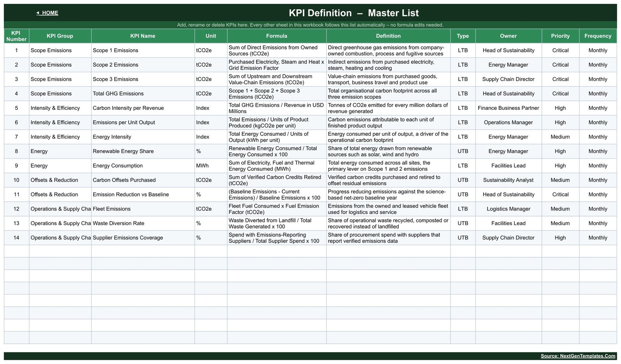Select Supply Chain Director owner in row 3

tap(508, 79)
